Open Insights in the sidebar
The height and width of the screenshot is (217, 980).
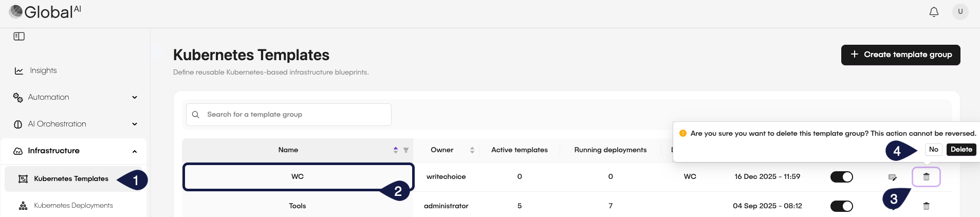tap(43, 70)
